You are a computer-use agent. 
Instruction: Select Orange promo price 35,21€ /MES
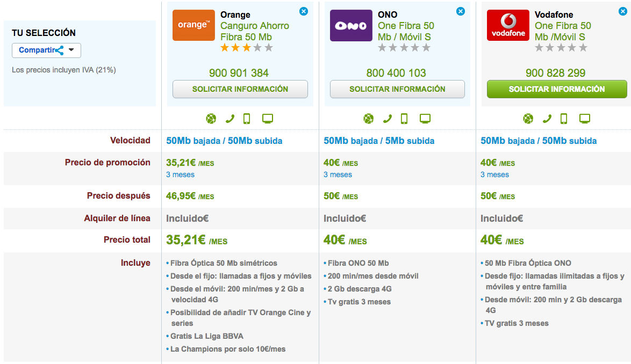pyautogui.click(x=190, y=163)
